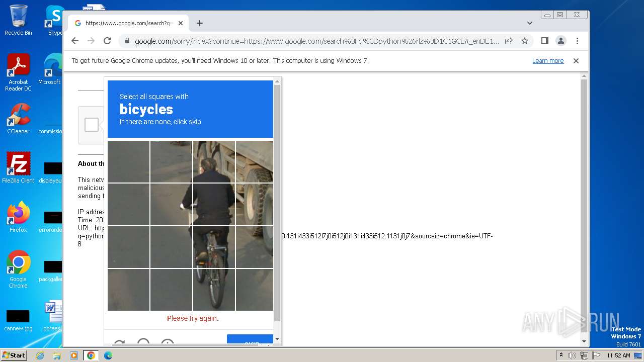Click the captcha panel scroll-up arrow
644x362 pixels.
click(x=277, y=81)
